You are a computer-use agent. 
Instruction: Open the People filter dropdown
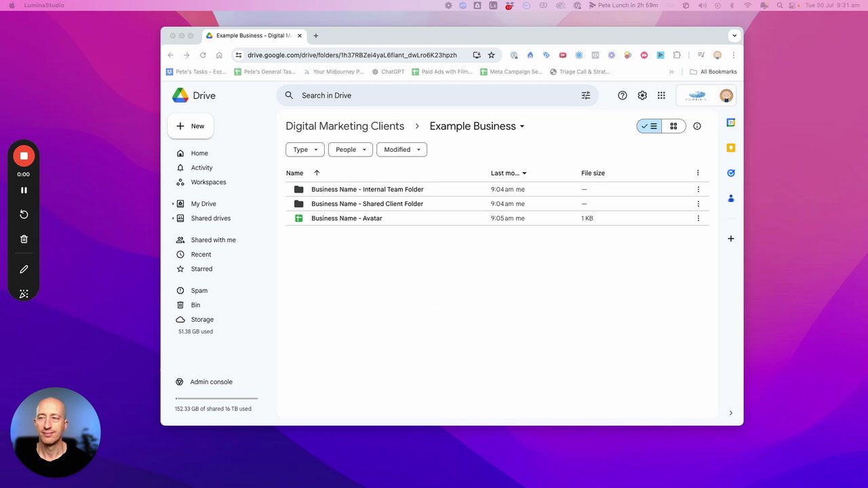(351, 150)
